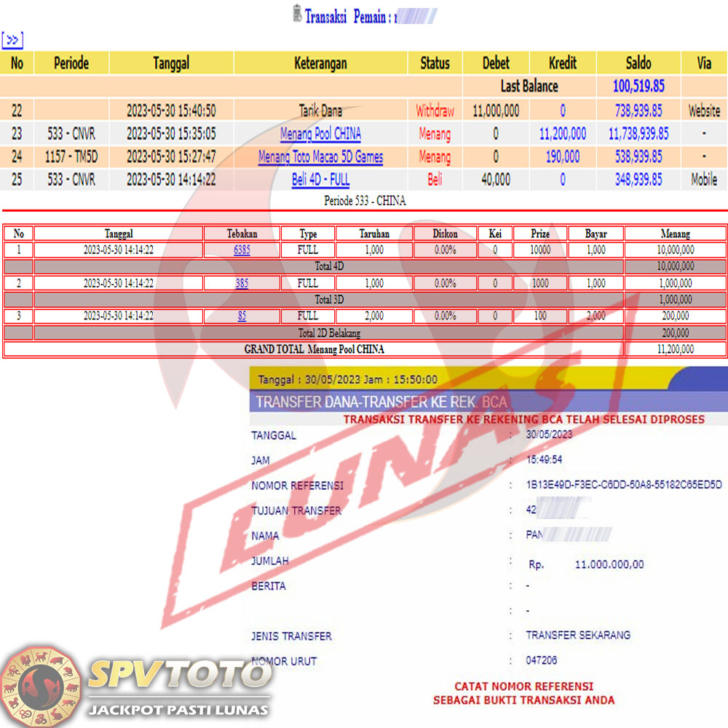This screenshot has width=728, height=728.
Task: Click the Tanggal header in transaction table
Action: pyautogui.click(x=171, y=63)
